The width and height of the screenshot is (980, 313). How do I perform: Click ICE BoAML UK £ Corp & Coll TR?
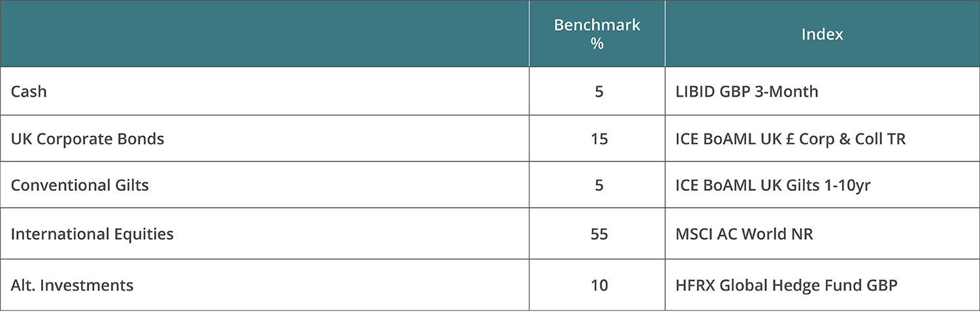(791, 139)
